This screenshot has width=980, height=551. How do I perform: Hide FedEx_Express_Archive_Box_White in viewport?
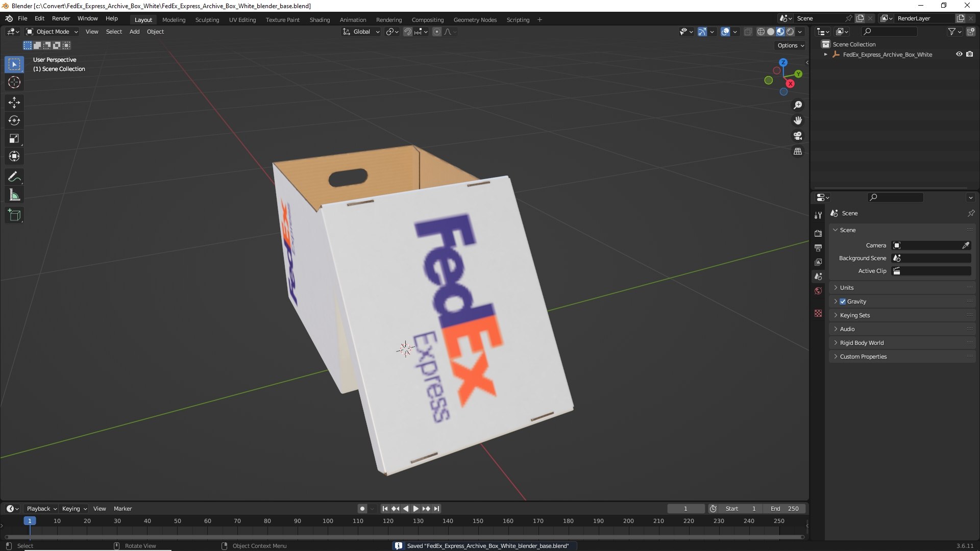click(x=959, y=54)
